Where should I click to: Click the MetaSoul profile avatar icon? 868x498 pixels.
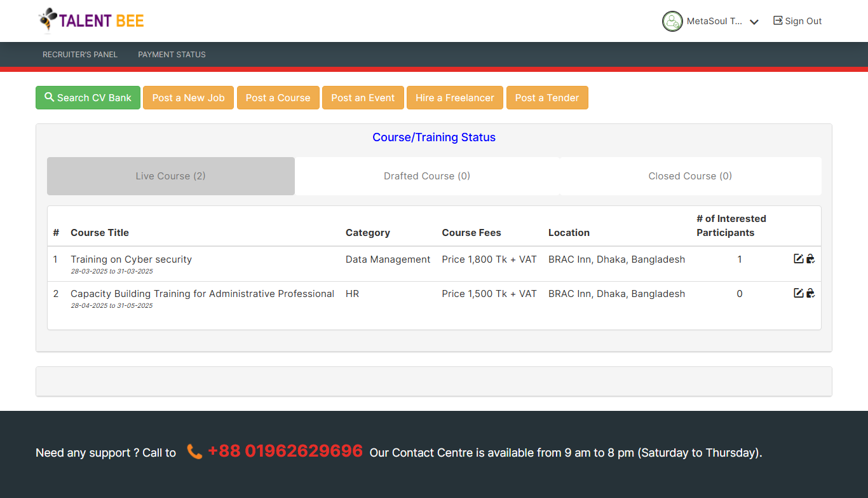672,21
